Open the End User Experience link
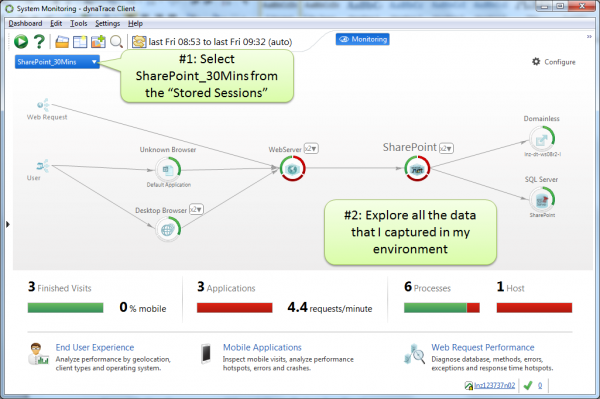Viewport: 600px width, 399px height. (95, 347)
